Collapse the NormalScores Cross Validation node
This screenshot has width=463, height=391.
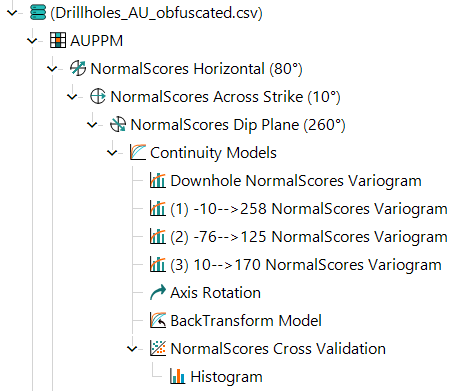[x=132, y=349]
